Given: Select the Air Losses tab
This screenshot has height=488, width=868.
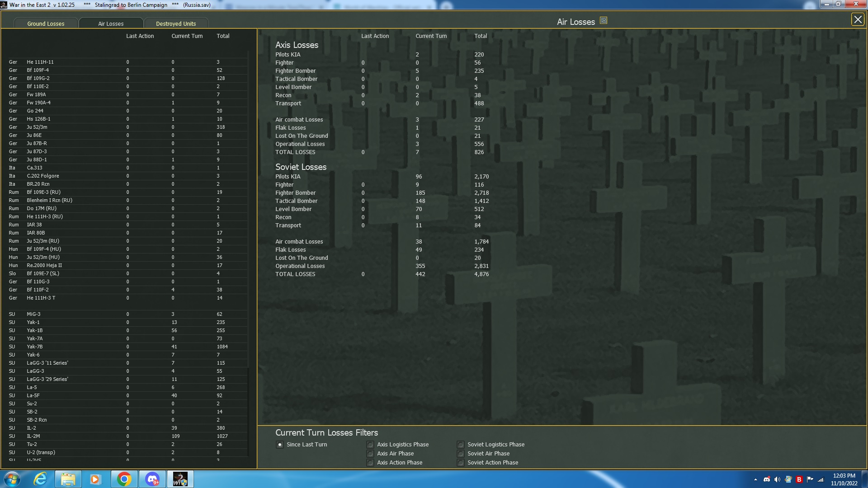Looking at the screenshot, I should (x=111, y=23).
